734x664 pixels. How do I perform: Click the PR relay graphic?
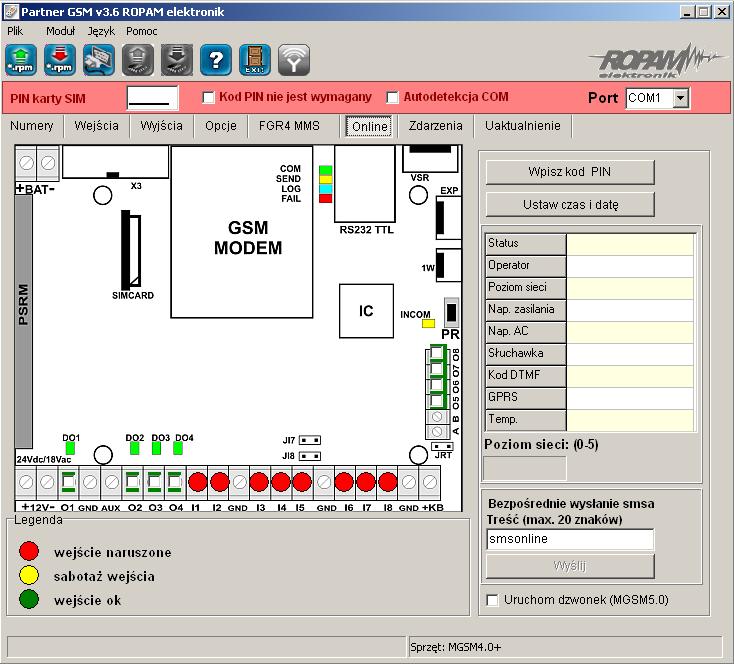(451, 312)
